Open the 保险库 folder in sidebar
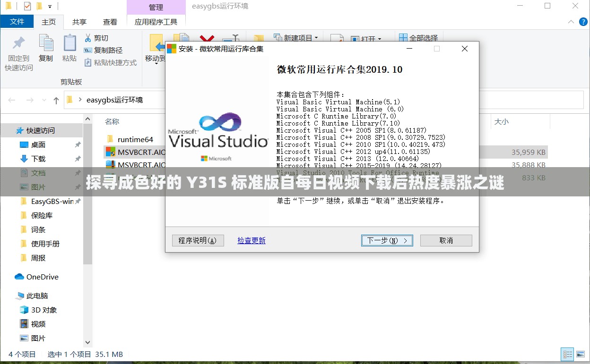Screen dimensions: 590x364 [x=37, y=215]
